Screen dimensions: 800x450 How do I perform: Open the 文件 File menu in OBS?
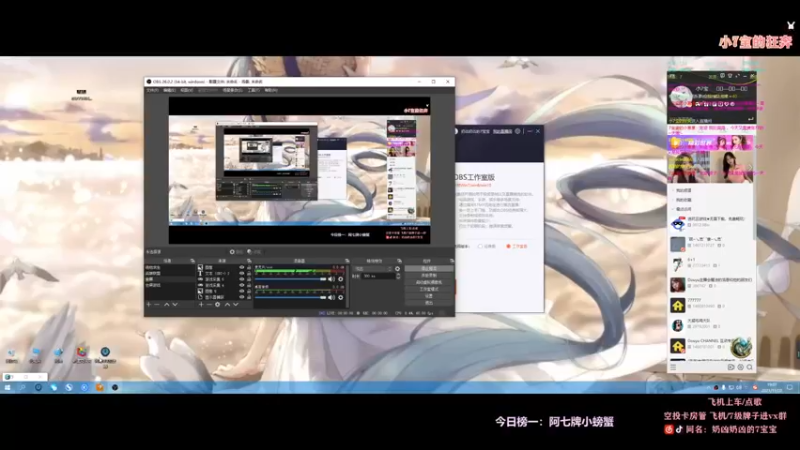click(152, 90)
